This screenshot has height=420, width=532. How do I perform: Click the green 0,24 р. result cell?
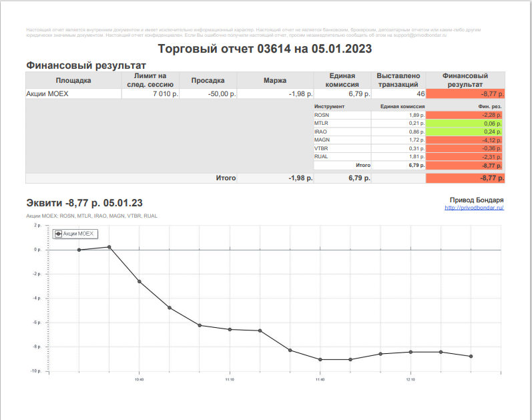[464, 132]
